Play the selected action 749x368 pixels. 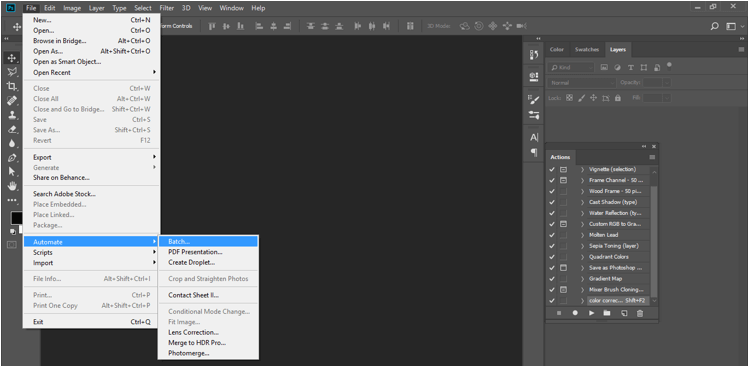(x=591, y=313)
